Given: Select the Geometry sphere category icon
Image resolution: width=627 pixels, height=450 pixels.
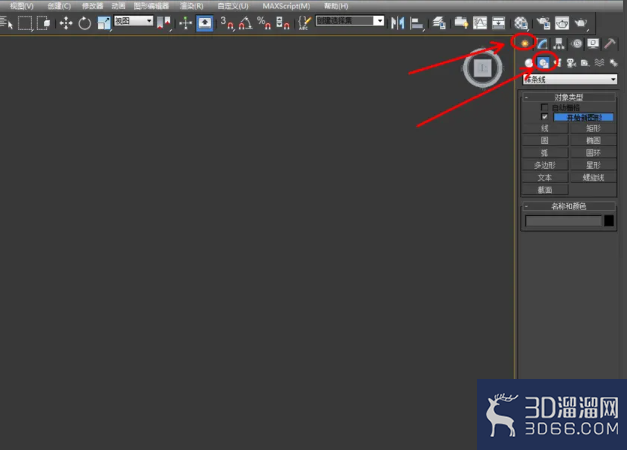Looking at the screenshot, I should [x=529, y=63].
